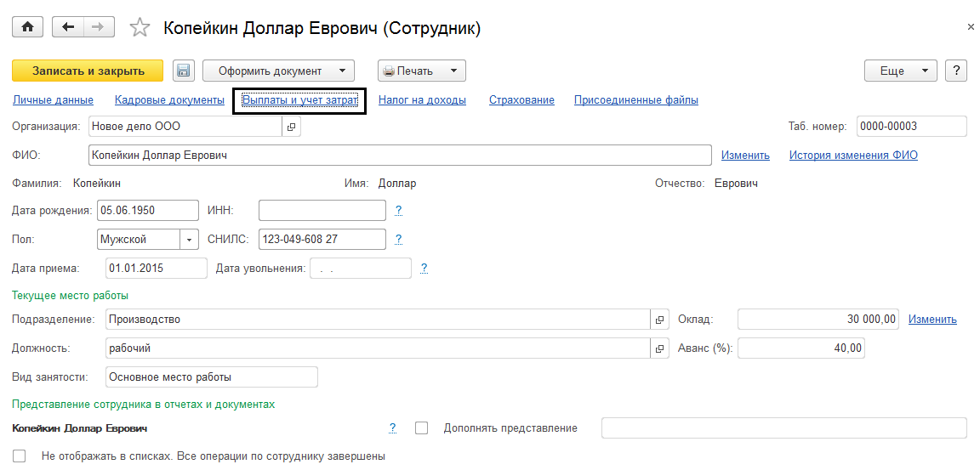Open organization Новое дело ООО record
The width and height of the screenshot is (980, 470).
291,127
